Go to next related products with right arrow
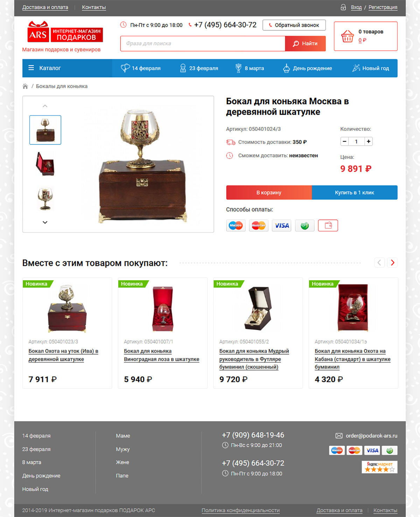Viewport: 420px width, 517px height. click(x=392, y=263)
